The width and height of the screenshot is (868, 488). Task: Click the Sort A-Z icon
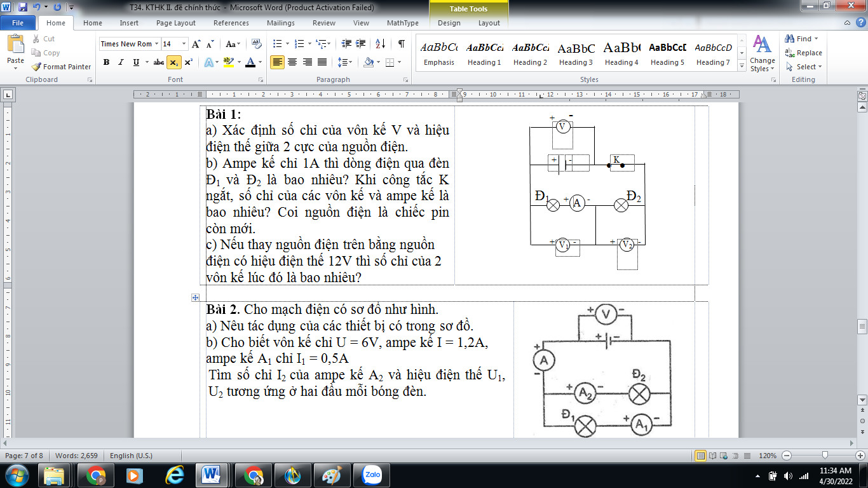pyautogui.click(x=380, y=44)
